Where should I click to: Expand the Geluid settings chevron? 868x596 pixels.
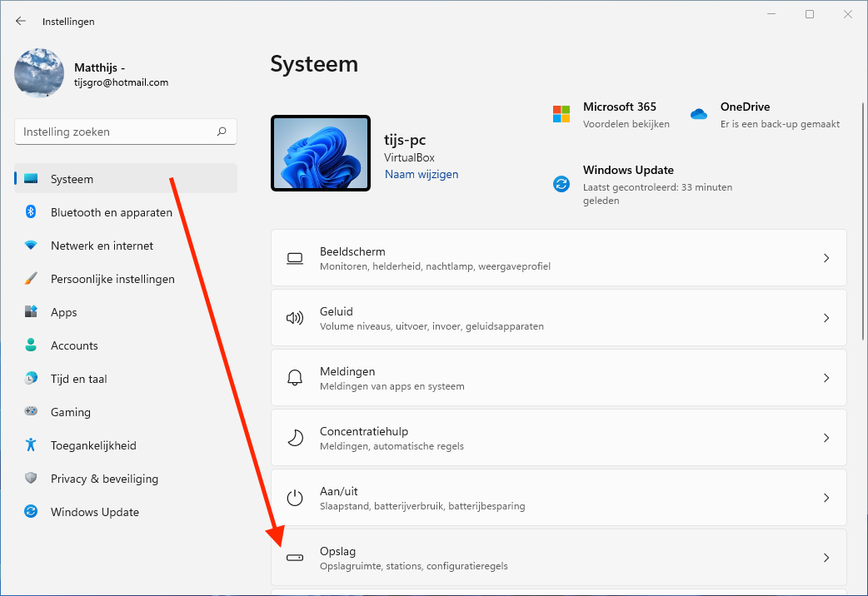(826, 318)
